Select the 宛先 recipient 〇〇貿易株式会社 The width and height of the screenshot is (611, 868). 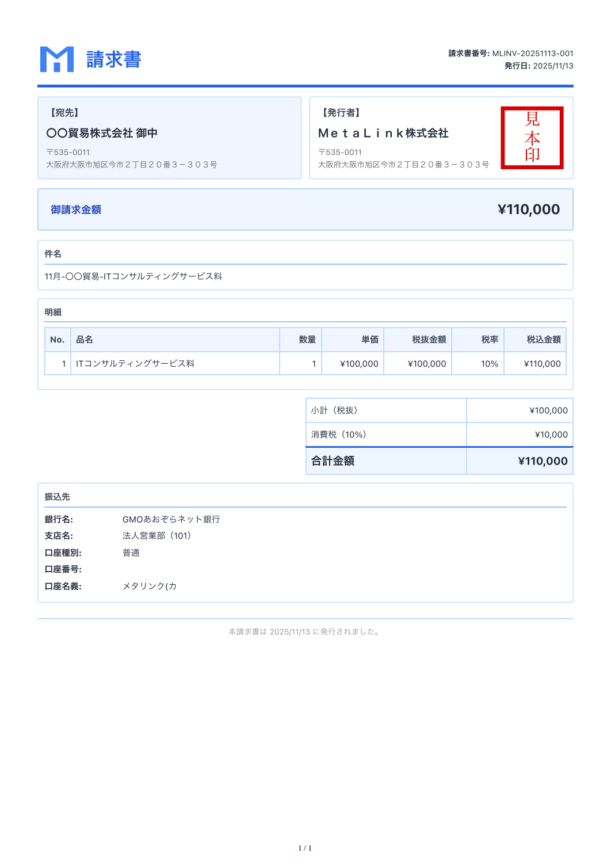click(x=102, y=133)
